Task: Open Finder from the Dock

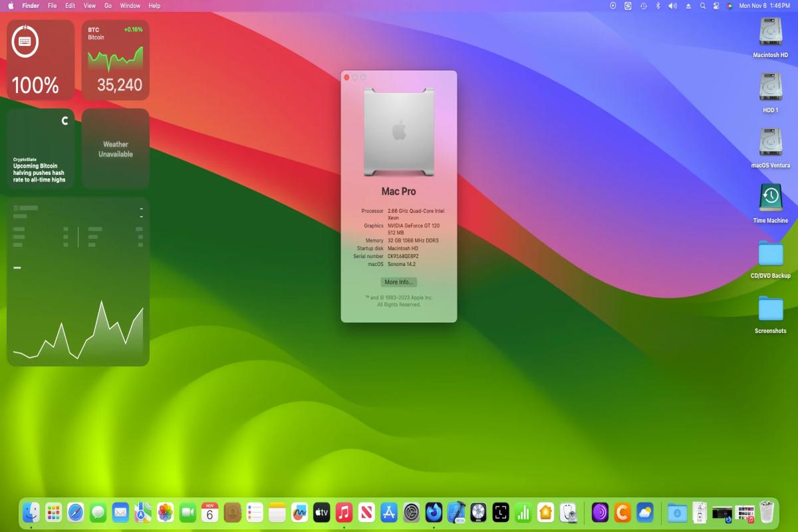Action: 31,513
